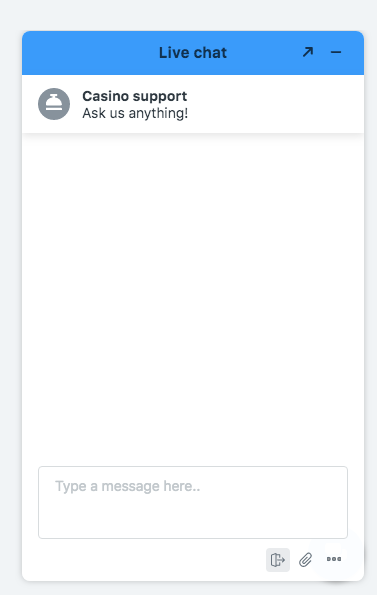
Task: Click the end chat exit icon
Action: point(278,560)
